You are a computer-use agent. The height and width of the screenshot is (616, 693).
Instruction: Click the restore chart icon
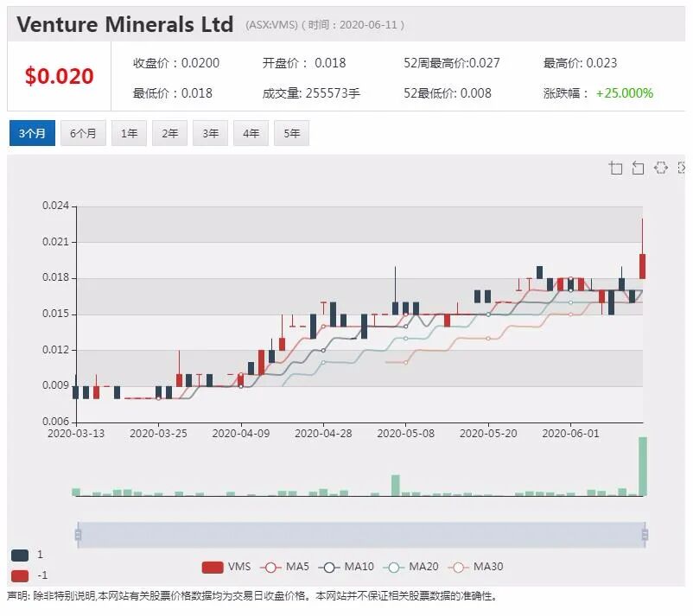click(x=661, y=168)
